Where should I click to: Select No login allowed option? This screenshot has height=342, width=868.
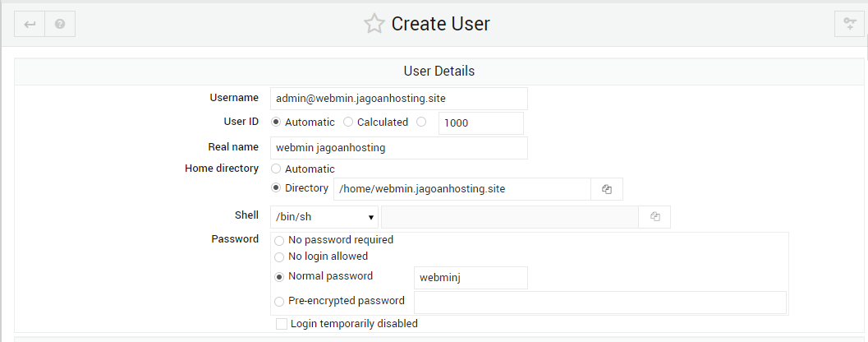[x=279, y=257]
